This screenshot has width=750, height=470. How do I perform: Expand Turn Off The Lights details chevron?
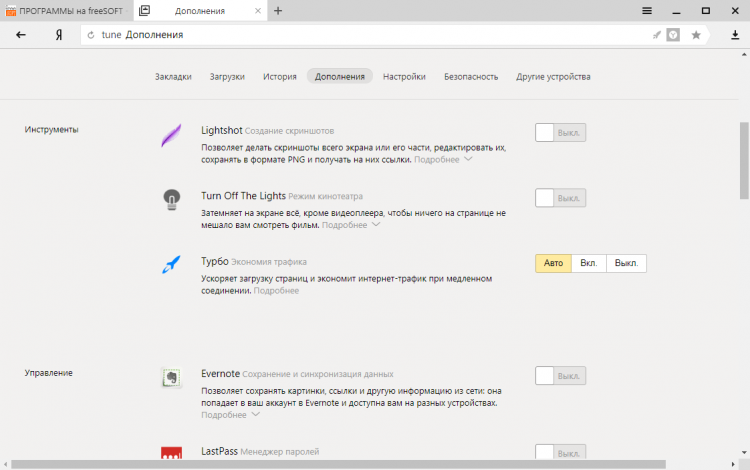coord(376,224)
